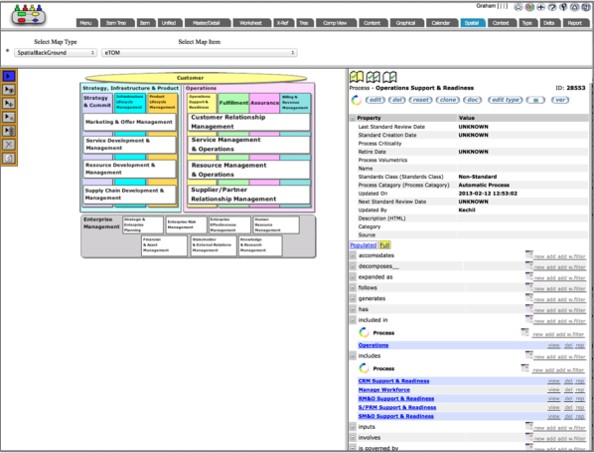This screenshot has width=594, height=453.
Task: Open SM&O Support & Readiness link
Action: click(396, 416)
